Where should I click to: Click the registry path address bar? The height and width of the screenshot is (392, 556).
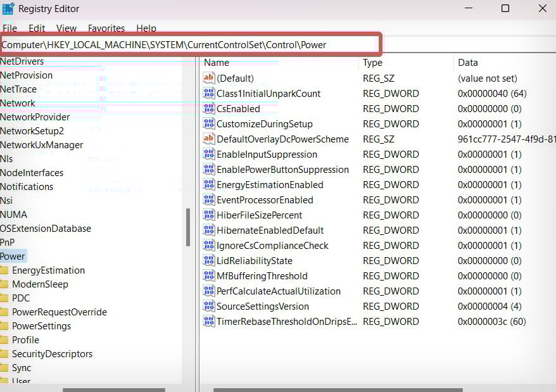tap(191, 45)
